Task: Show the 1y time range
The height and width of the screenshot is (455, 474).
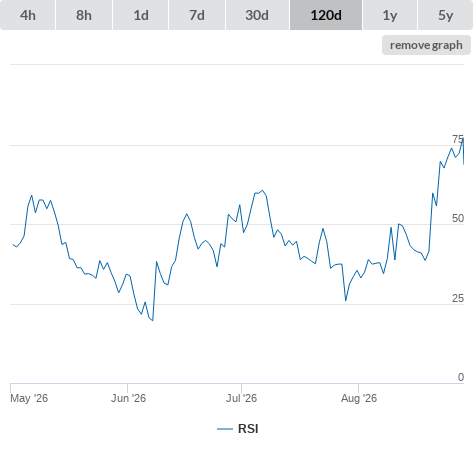Action: pyautogui.click(x=390, y=15)
